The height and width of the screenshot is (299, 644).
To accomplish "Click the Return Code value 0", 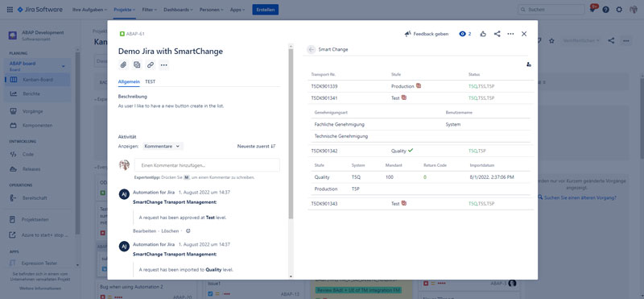I will click(x=425, y=177).
